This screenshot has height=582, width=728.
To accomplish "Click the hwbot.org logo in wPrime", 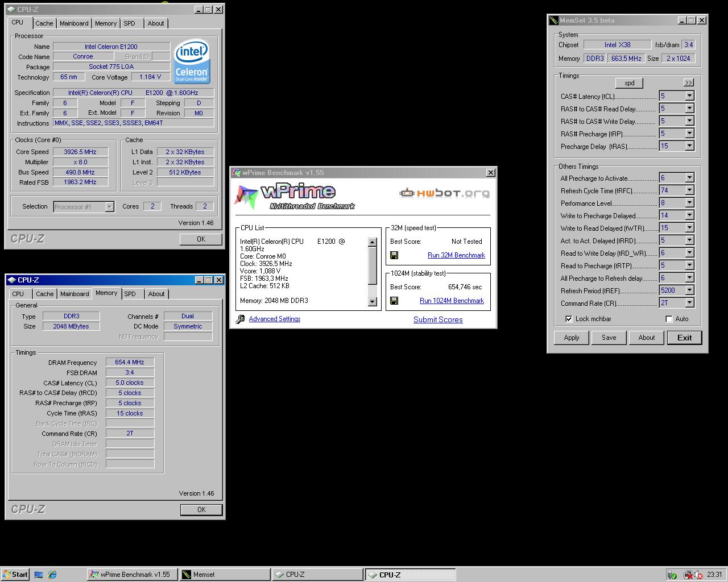I will click(444, 193).
